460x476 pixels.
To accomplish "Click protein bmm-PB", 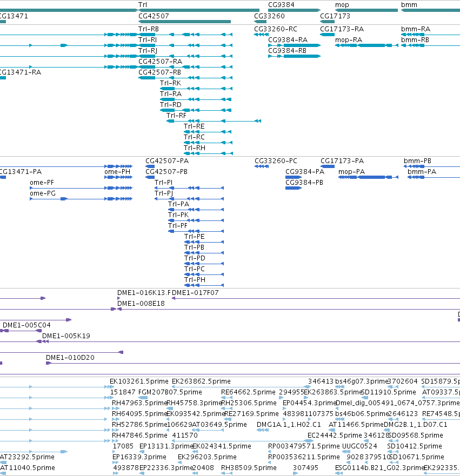I will [x=417, y=161].
